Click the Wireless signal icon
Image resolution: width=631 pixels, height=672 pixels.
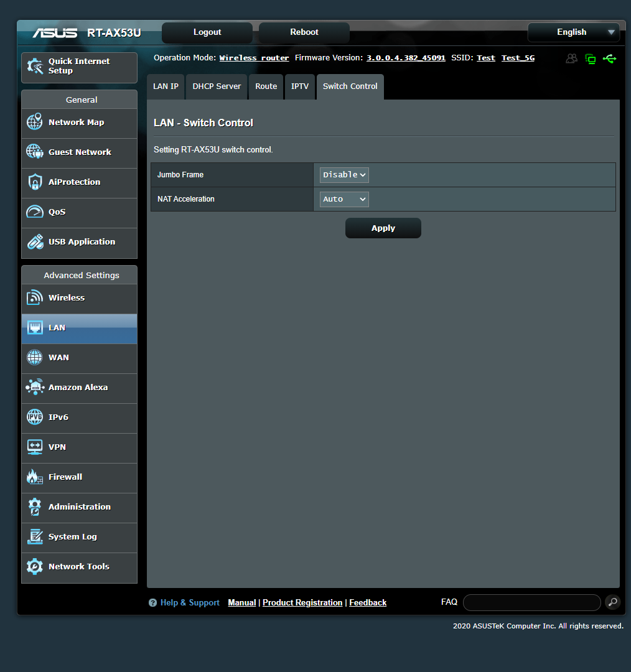(x=35, y=297)
